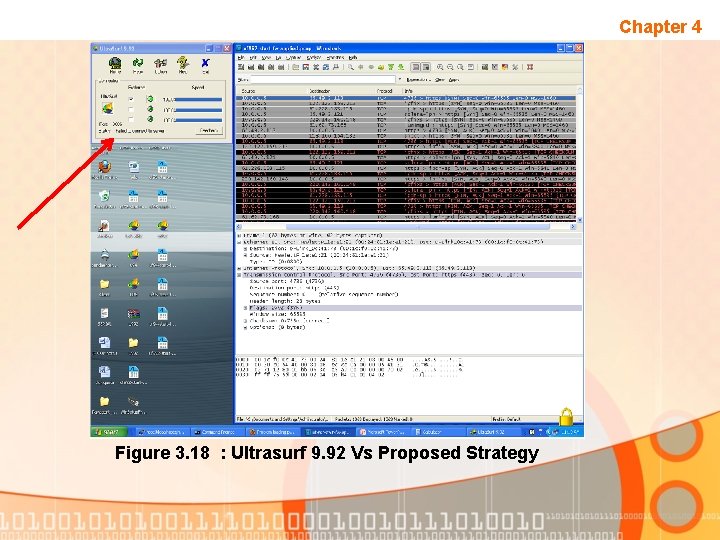
Task: Open the Help icon in the Ultrasurf toolbar
Action: point(183,64)
